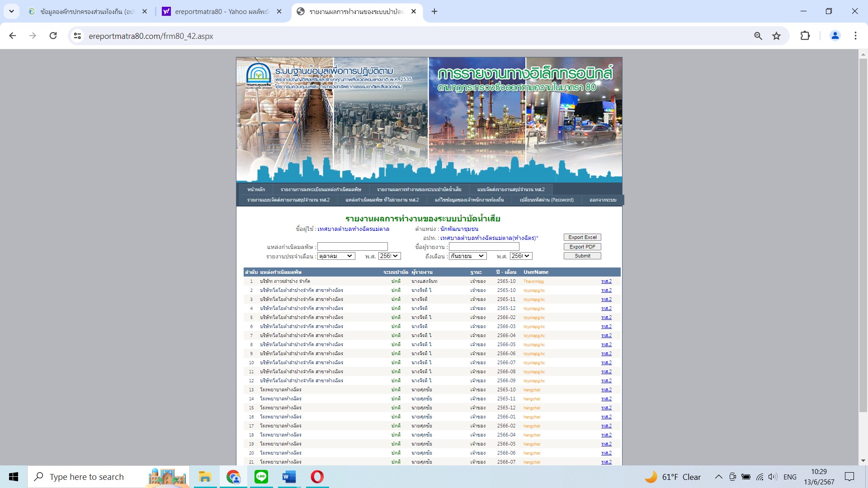Click the Export Excel button

tap(582, 237)
